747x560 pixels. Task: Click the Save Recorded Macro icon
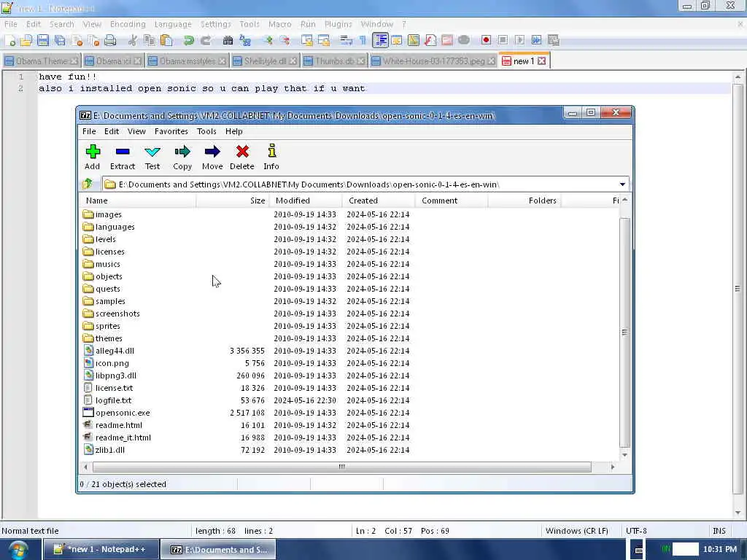click(554, 41)
